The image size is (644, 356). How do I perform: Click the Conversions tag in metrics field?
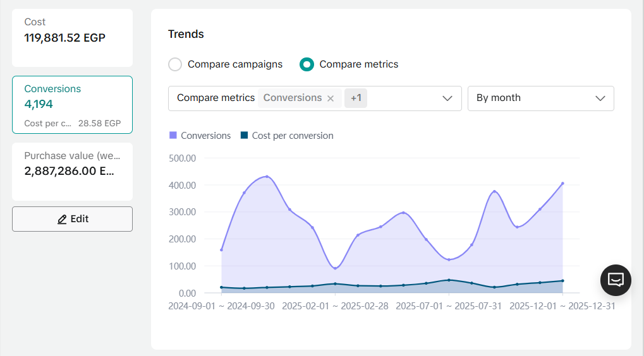click(x=293, y=98)
